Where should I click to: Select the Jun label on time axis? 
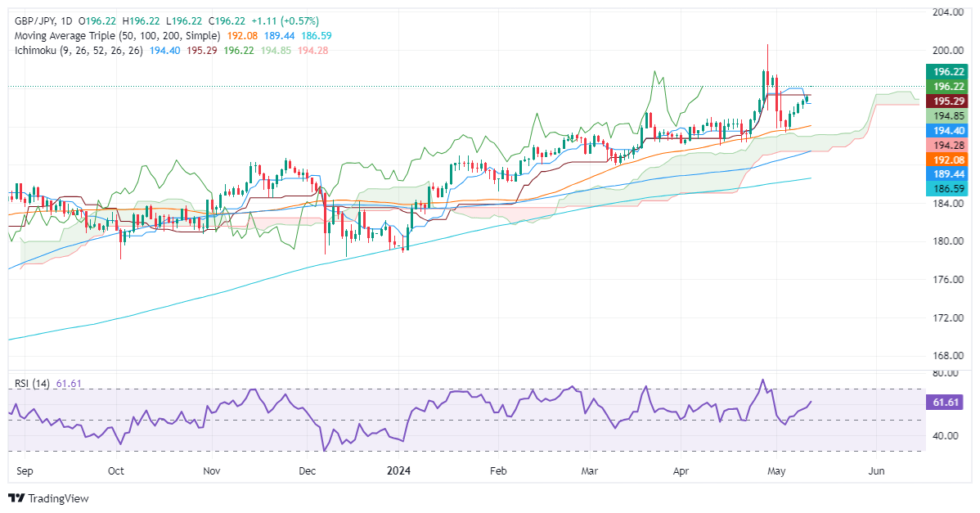(x=876, y=471)
